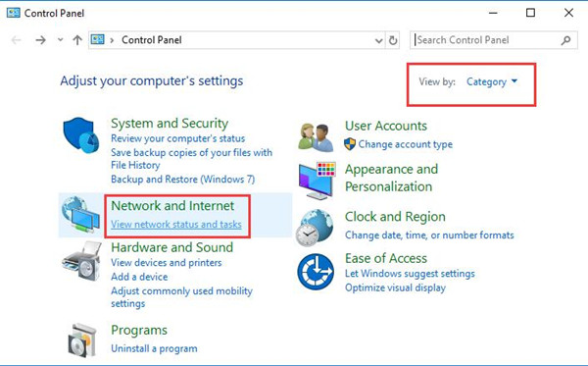Click Save backup copies with File History
The height and width of the screenshot is (366, 588).
pyautogui.click(x=191, y=159)
